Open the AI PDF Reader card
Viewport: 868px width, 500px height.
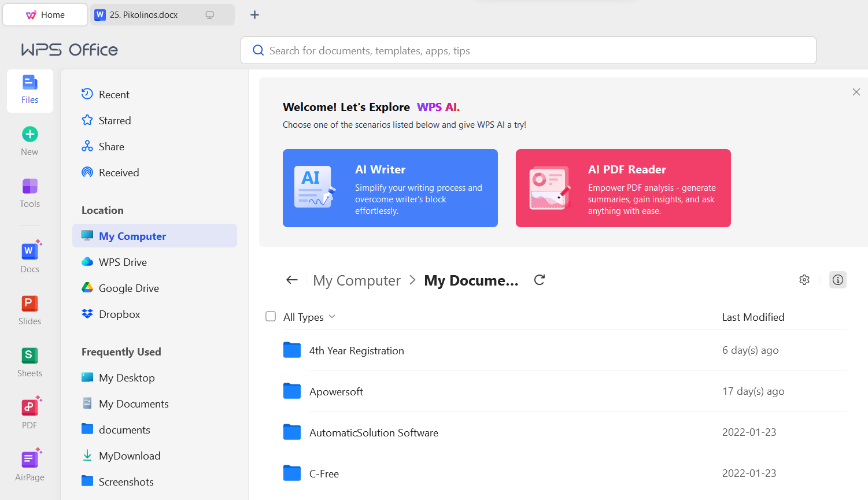coord(623,188)
